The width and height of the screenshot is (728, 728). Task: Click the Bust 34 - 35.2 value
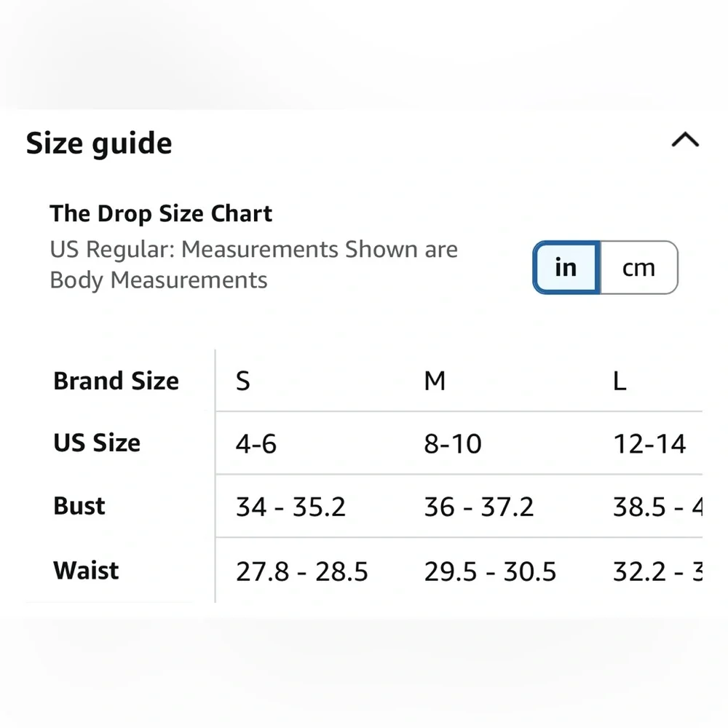(x=290, y=507)
